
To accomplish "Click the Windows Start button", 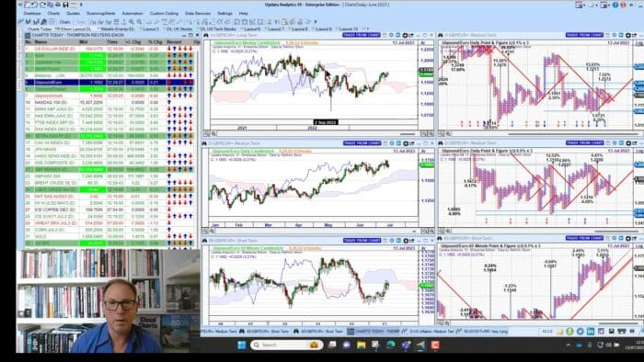I will click(242, 345).
